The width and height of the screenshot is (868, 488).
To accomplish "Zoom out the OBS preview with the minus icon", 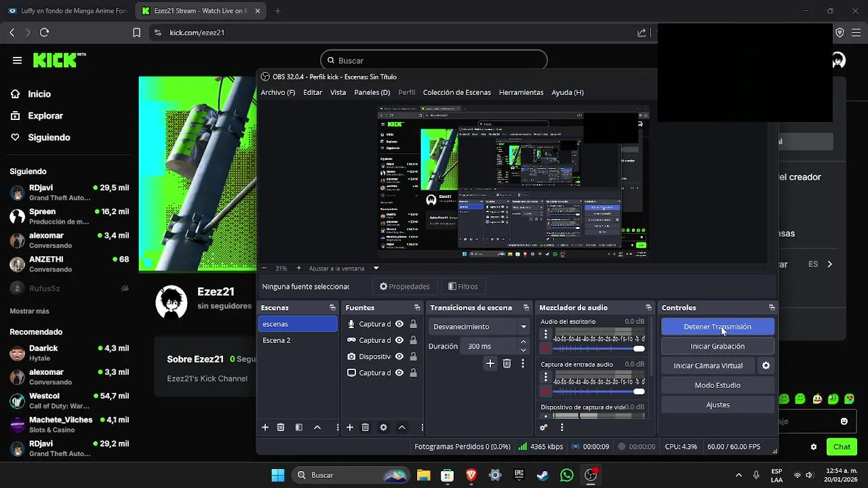I will (x=264, y=268).
